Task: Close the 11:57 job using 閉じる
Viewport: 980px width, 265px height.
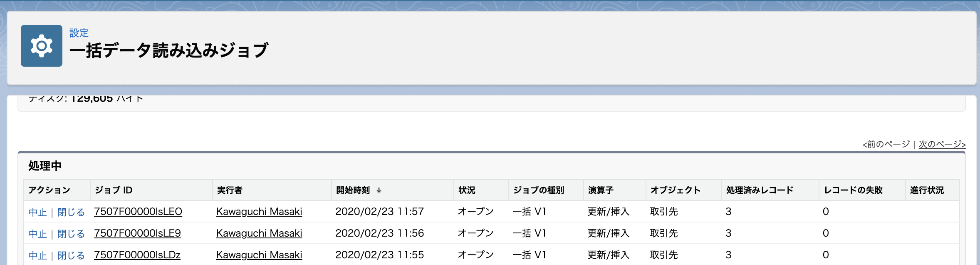Action: (x=70, y=212)
